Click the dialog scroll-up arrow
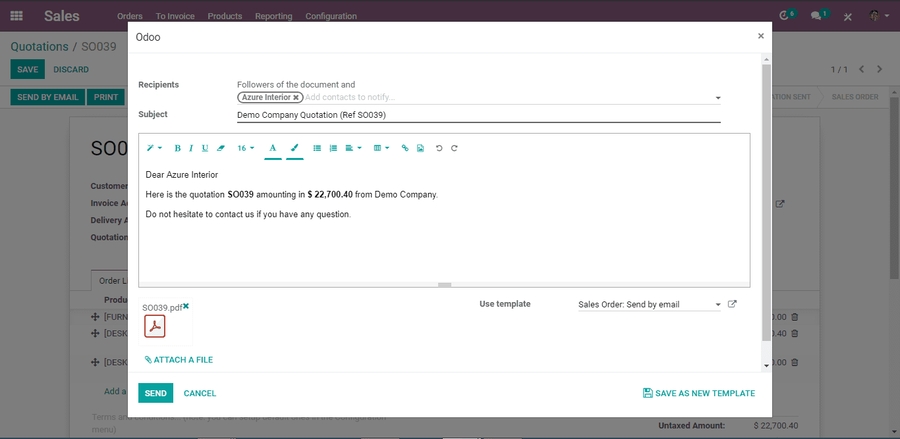 [x=766, y=59]
